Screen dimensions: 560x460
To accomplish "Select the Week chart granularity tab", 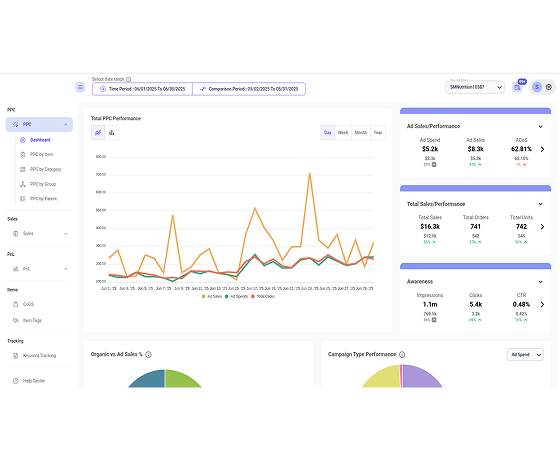I will click(343, 132).
